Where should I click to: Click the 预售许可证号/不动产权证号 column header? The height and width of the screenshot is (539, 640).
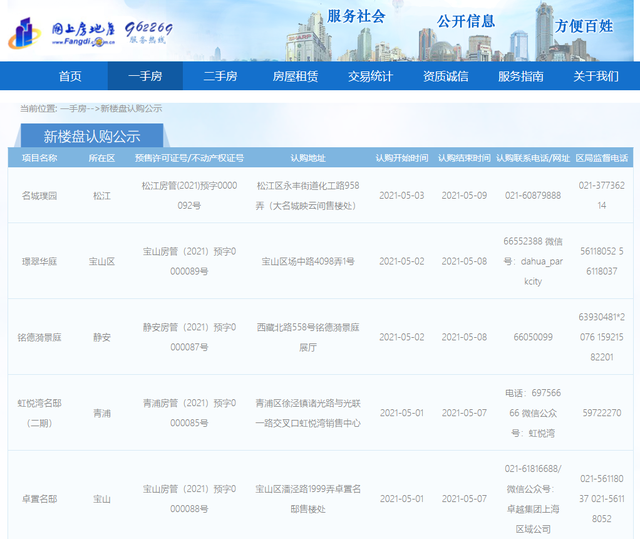point(189,158)
